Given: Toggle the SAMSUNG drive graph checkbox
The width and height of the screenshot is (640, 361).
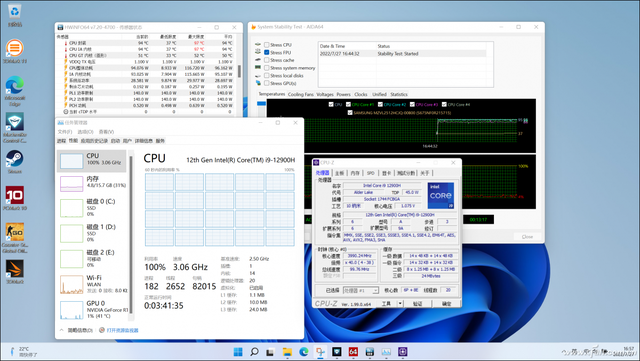Looking at the screenshot, I should pos(350,113).
